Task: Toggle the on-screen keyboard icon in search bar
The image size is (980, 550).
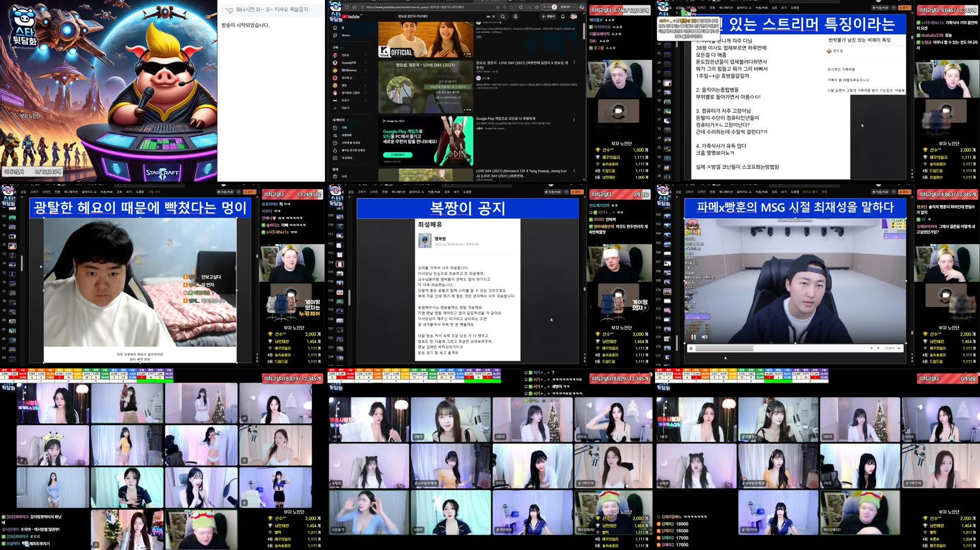Action: tap(488, 16)
